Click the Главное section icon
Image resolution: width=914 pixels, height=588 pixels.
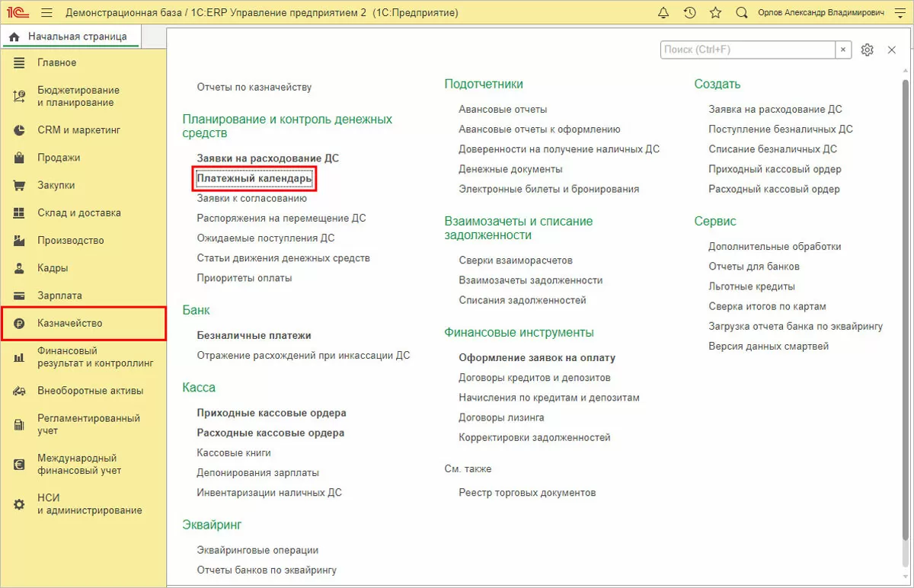coord(21,62)
